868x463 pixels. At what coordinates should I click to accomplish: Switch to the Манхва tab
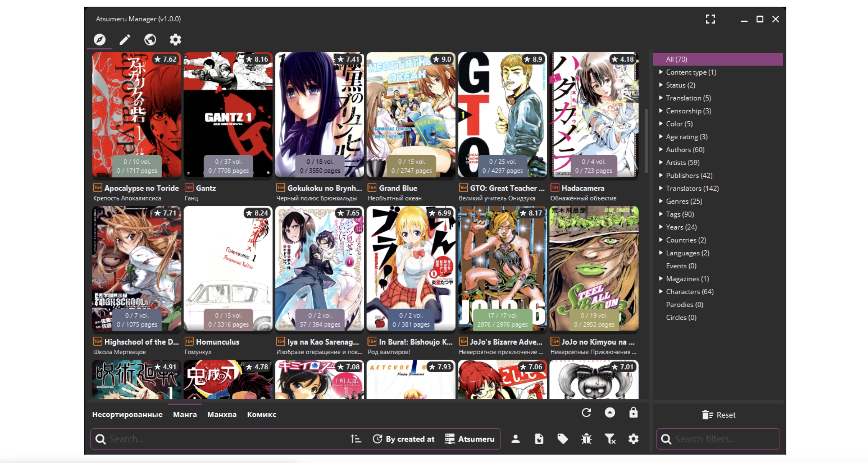[222, 414]
